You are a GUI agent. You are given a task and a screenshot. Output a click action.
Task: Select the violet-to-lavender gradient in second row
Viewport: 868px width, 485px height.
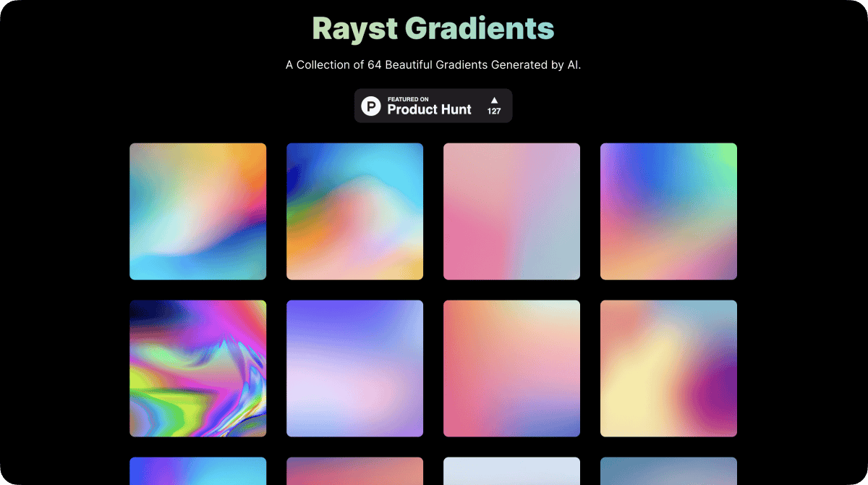(x=354, y=368)
